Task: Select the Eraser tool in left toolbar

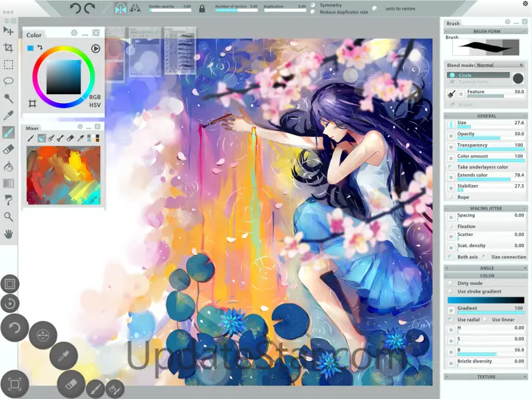Action: pos(8,149)
